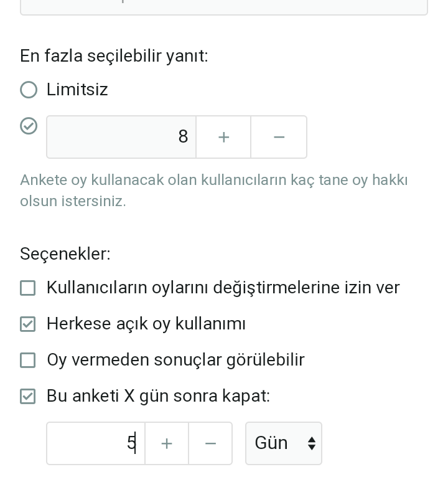Click the 'Oy vermeden sonuçlar görülebilir' label text
Screen dimensions: 448x482
point(175,360)
